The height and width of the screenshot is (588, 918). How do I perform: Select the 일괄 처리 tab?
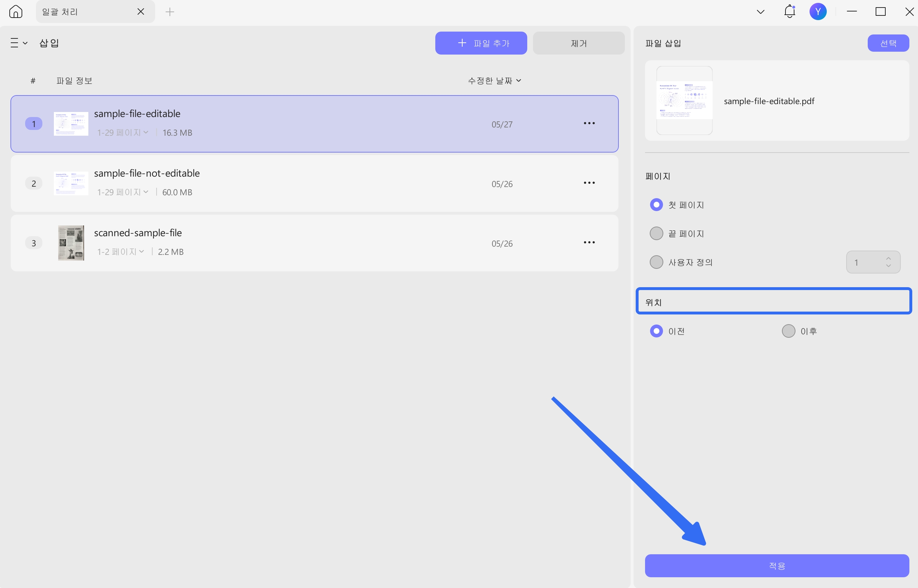(96, 12)
